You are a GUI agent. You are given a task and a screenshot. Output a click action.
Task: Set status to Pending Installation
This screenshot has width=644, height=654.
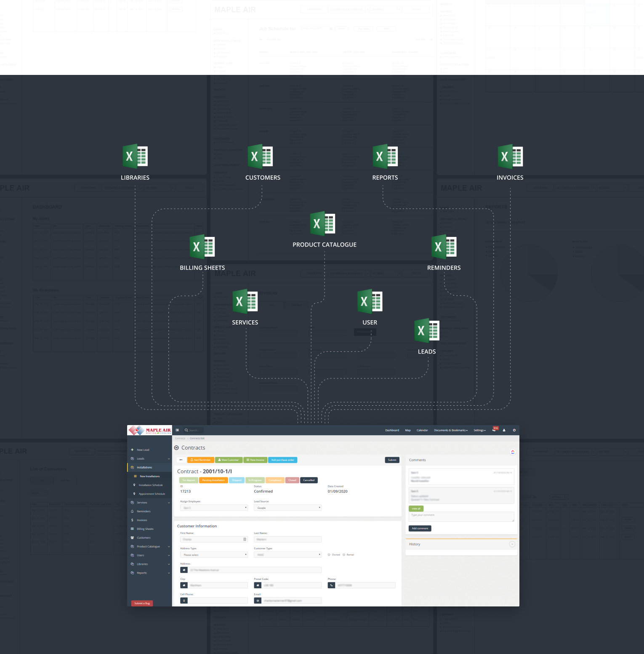213,480
